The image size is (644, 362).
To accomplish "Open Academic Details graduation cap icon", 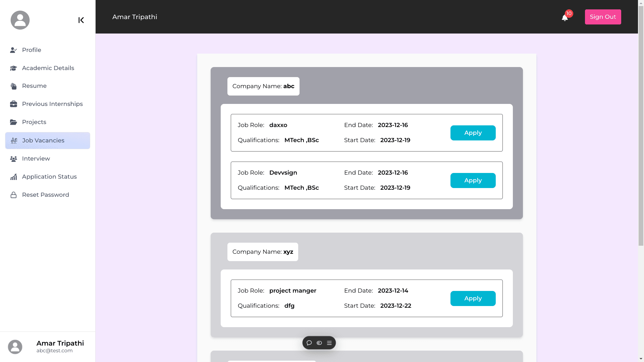I will click(13, 68).
